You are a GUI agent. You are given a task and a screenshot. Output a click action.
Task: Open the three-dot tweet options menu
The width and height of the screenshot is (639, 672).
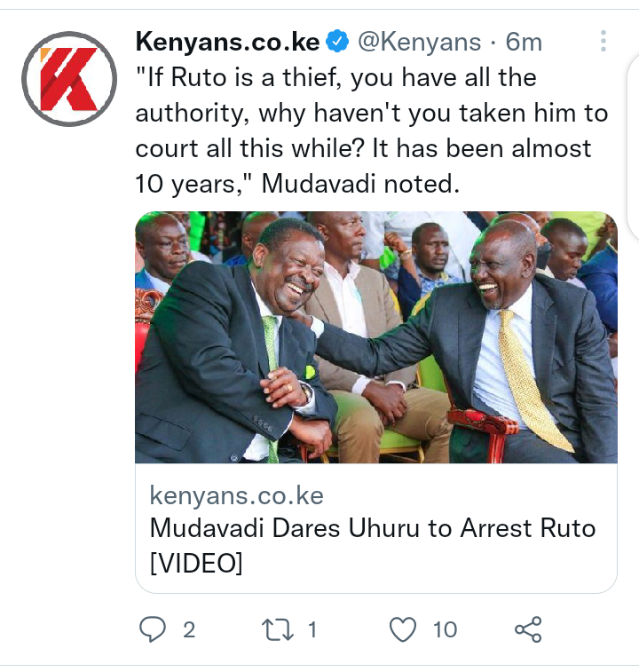603,41
